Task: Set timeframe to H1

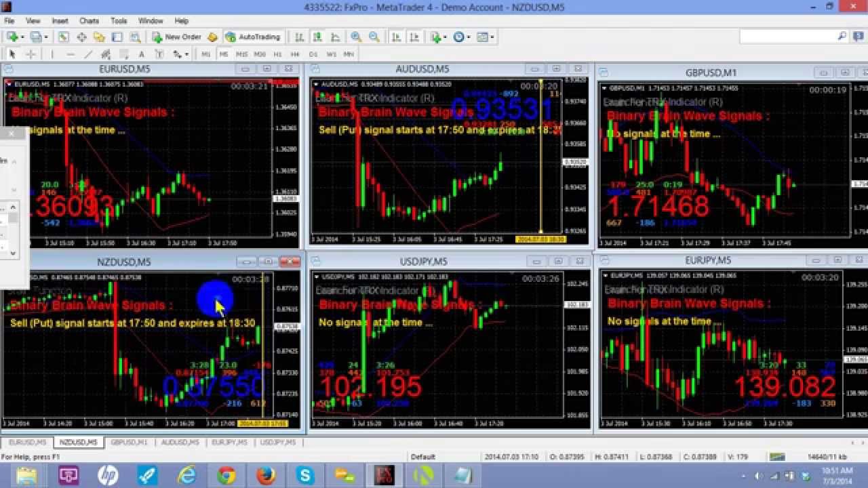Action: point(277,54)
